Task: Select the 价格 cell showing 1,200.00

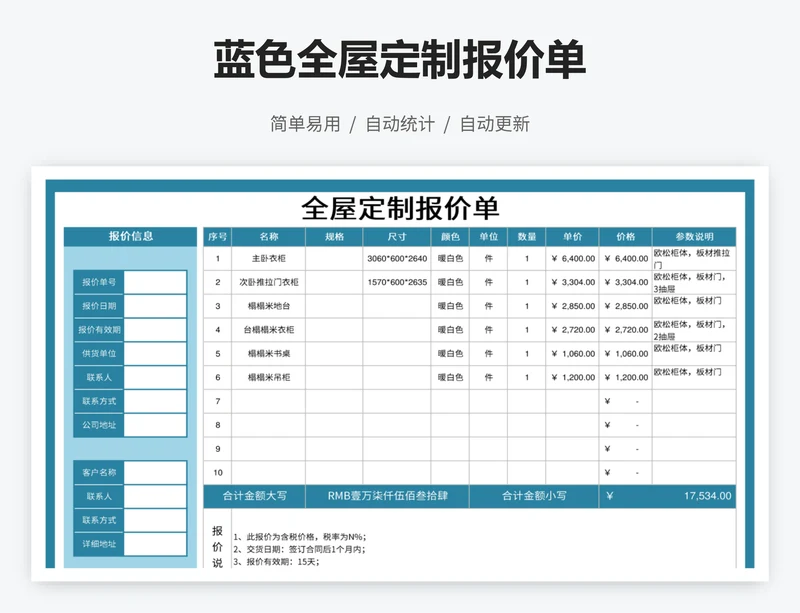Action: point(626,378)
